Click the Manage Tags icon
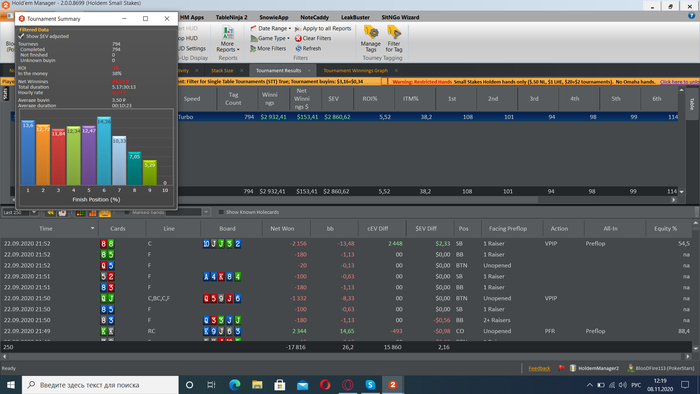 [x=371, y=33]
